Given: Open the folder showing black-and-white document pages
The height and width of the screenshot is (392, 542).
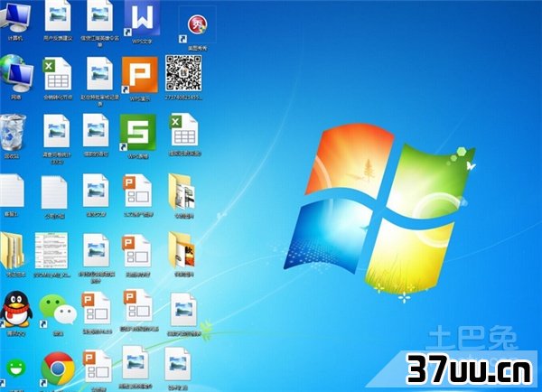Looking at the screenshot, I should point(182,191).
